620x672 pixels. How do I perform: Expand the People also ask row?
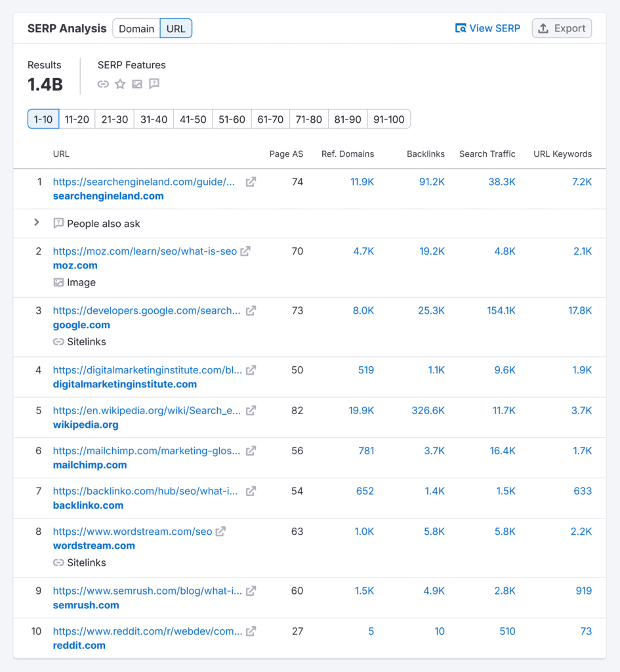[37, 223]
